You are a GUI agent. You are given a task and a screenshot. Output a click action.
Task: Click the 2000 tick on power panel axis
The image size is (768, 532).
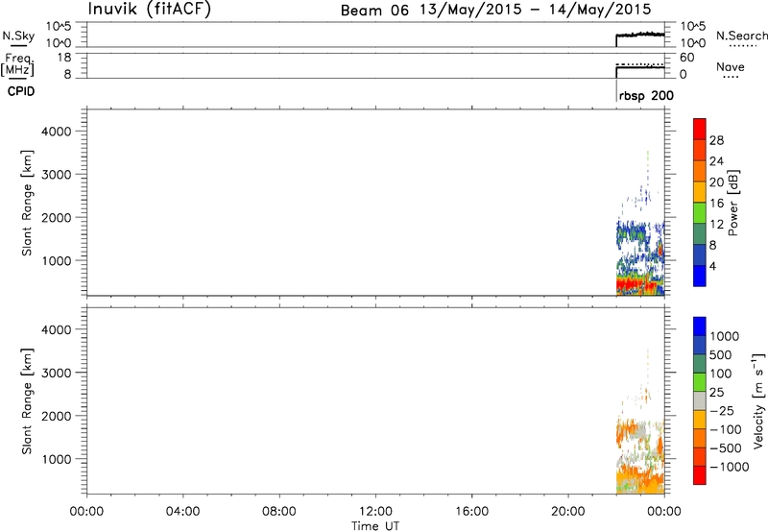point(57,217)
